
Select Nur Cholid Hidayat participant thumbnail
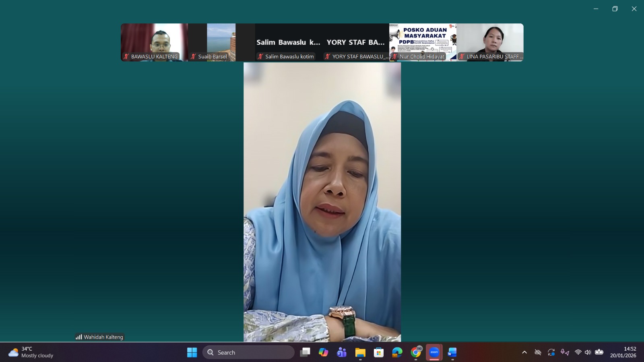(423, 42)
